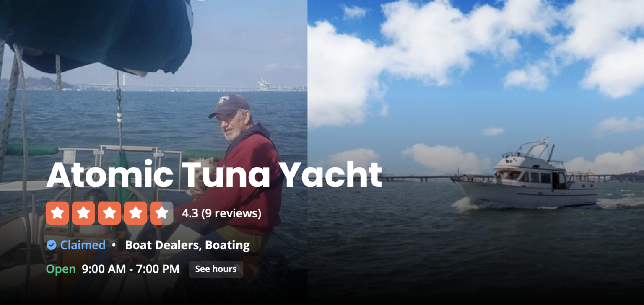Click the 9:00 AM - 7:00 PM hours
Image resolution: width=644 pixels, height=305 pixels.
pyautogui.click(x=131, y=269)
